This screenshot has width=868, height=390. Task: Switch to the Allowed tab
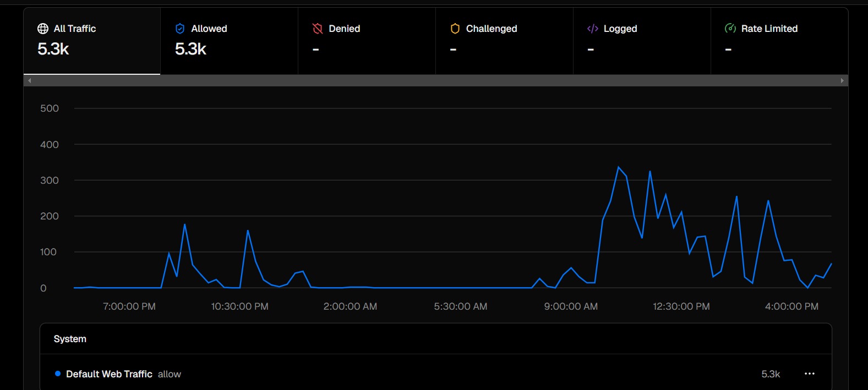click(229, 41)
